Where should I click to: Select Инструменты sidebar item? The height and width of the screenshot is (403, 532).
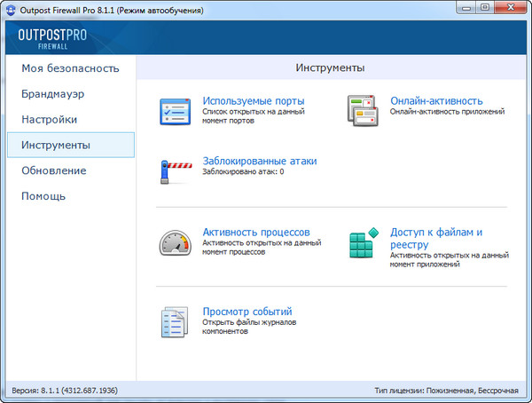pos(56,145)
